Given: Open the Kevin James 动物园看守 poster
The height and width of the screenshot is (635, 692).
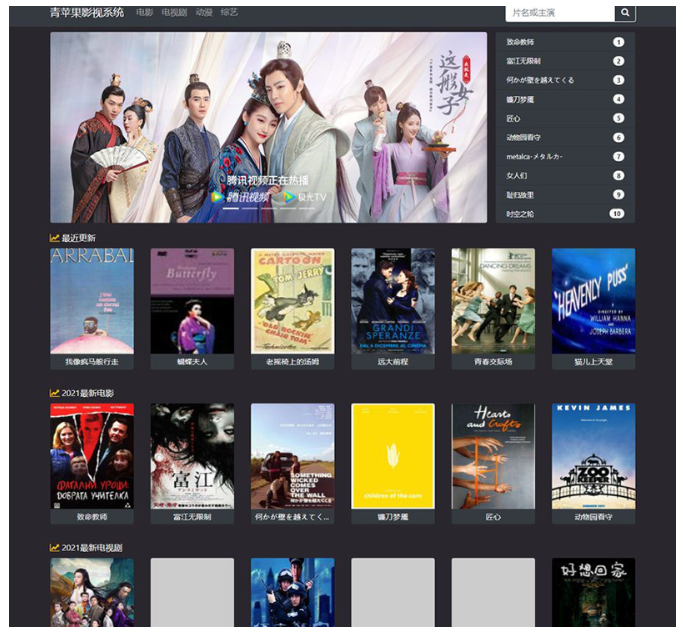Looking at the screenshot, I should click(593, 456).
